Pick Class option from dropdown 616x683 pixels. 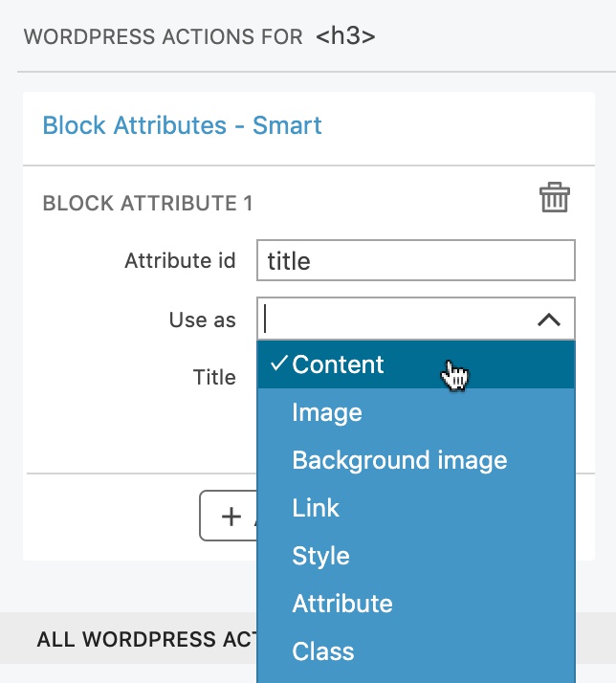click(x=416, y=652)
